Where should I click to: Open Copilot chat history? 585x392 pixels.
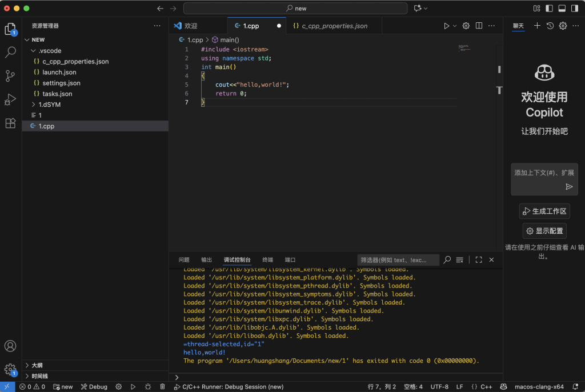550,26
